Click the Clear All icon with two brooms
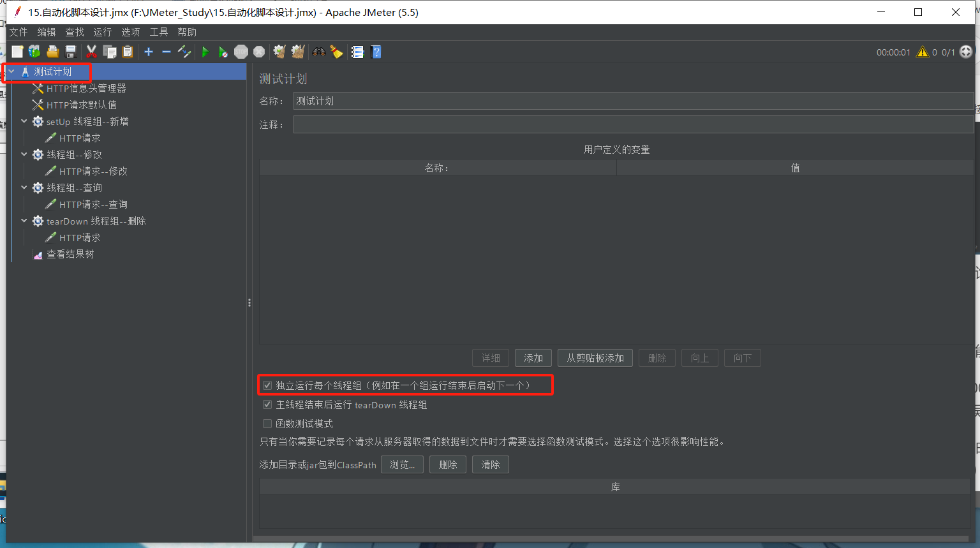 pyautogui.click(x=298, y=52)
